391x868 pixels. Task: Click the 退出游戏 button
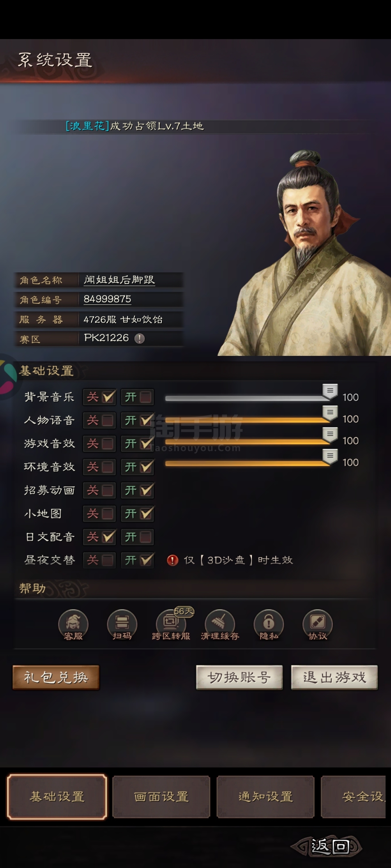[335, 677]
